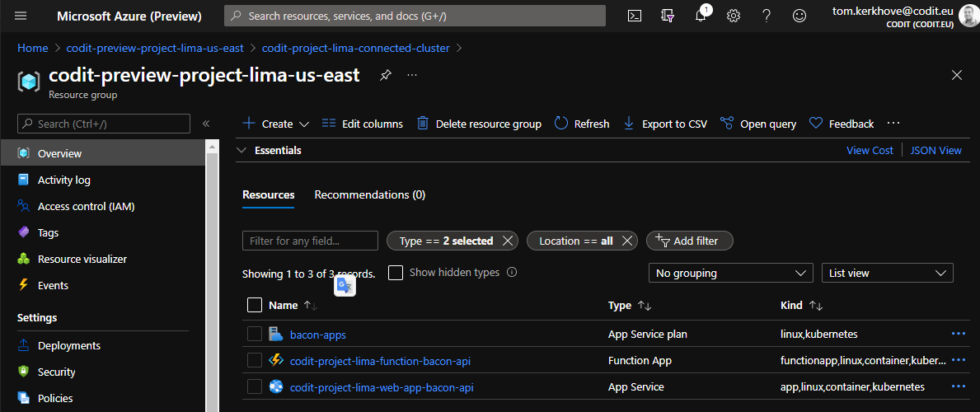Open the Function App row context menu
This screenshot has height=412, width=980.
coord(958,360)
